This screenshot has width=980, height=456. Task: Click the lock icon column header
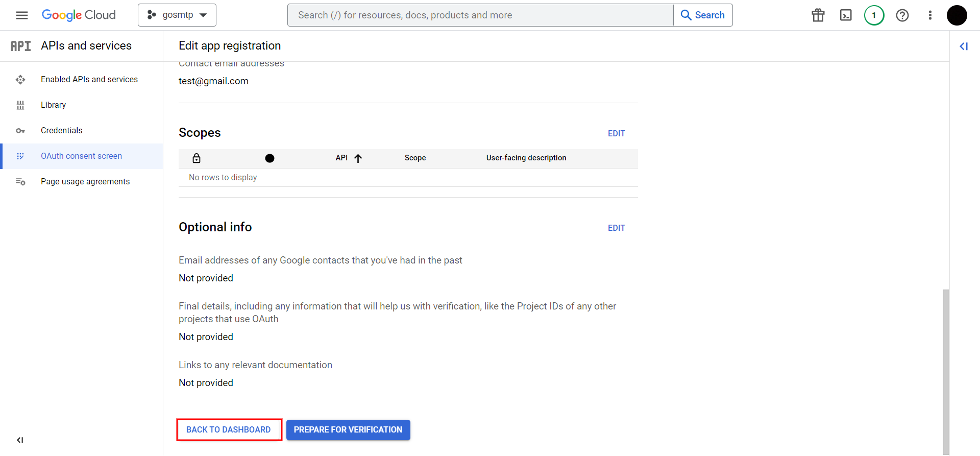(197, 158)
